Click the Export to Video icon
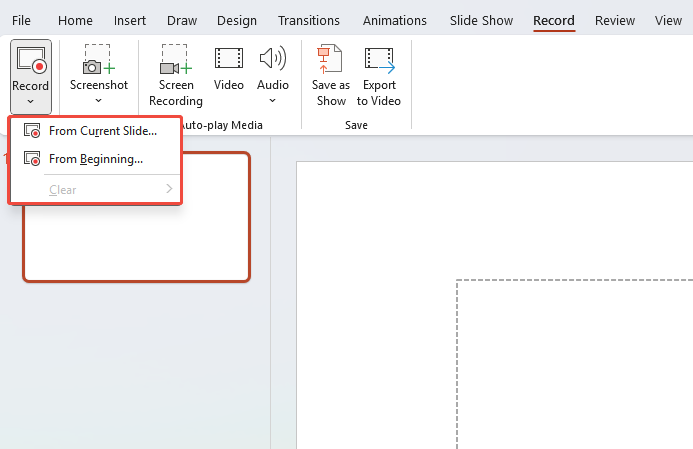693x449 pixels. (x=379, y=62)
